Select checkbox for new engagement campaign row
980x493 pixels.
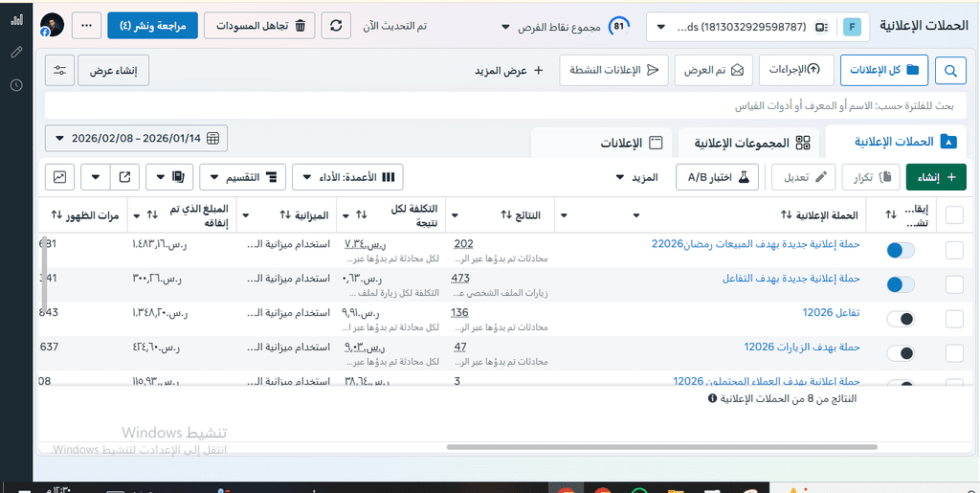click(x=954, y=284)
